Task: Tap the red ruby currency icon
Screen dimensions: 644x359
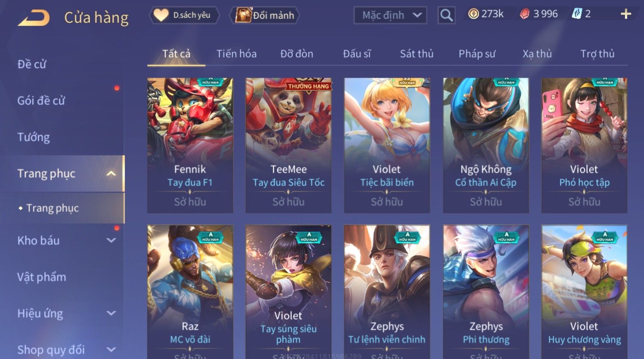Action: coord(525,14)
